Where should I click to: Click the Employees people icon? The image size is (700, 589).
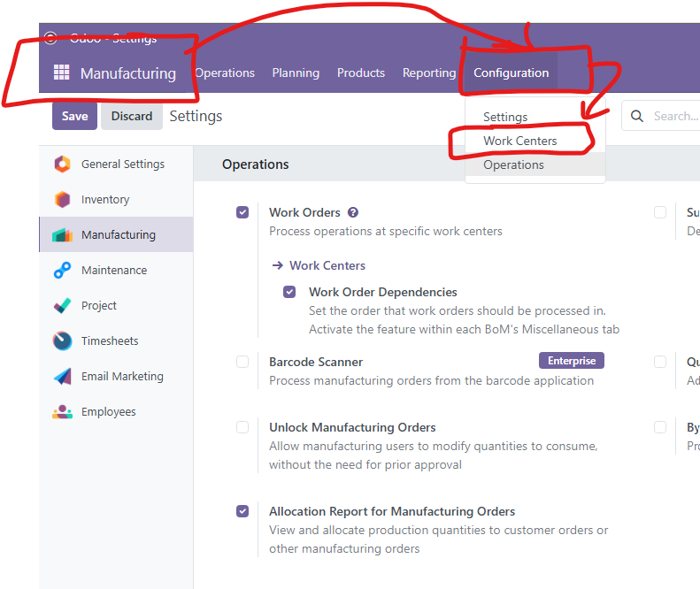(x=62, y=412)
